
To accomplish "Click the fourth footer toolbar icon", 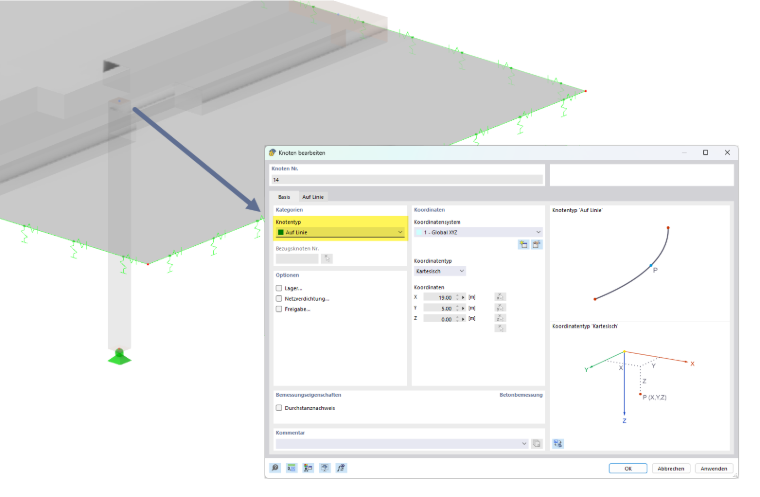I will pyautogui.click(x=325, y=468).
